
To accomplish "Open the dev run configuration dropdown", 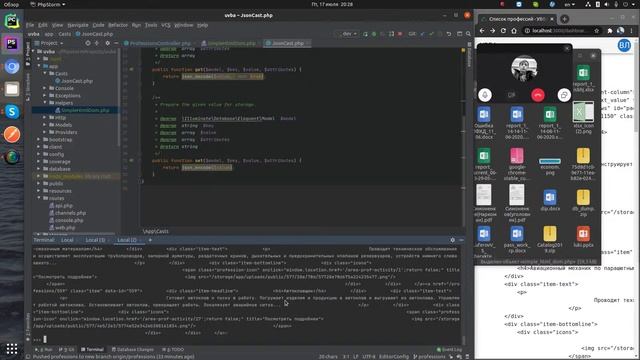I will point(348,34).
